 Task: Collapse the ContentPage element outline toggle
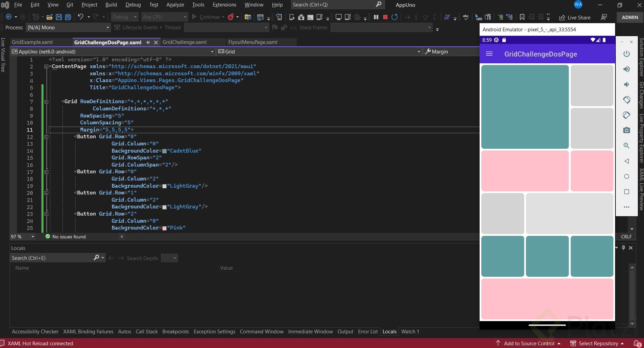point(46,66)
